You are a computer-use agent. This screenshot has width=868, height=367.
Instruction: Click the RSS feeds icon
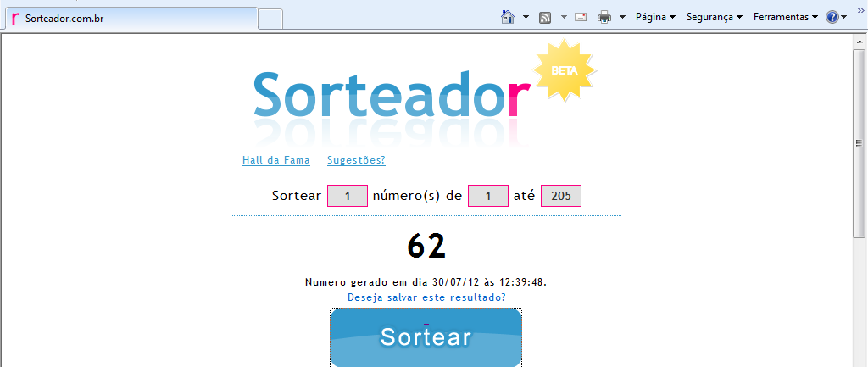[545, 18]
